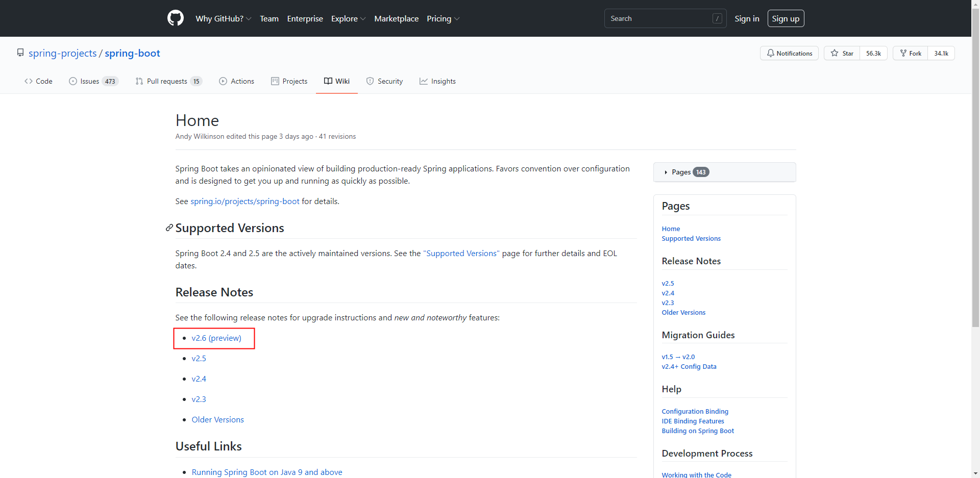The width and height of the screenshot is (980, 478).
Task: Open the v1.5 → v2.0 migration guide
Action: point(678,357)
